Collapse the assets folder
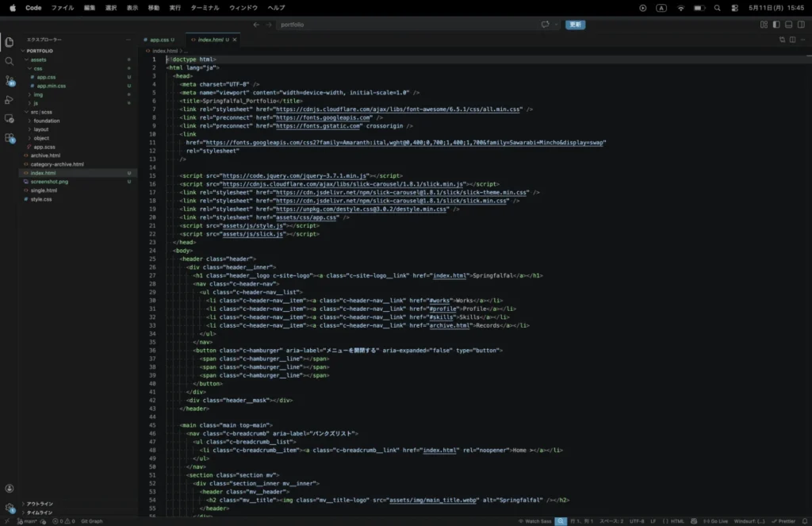Image resolution: width=812 pixels, height=526 pixels. (38, 60)
